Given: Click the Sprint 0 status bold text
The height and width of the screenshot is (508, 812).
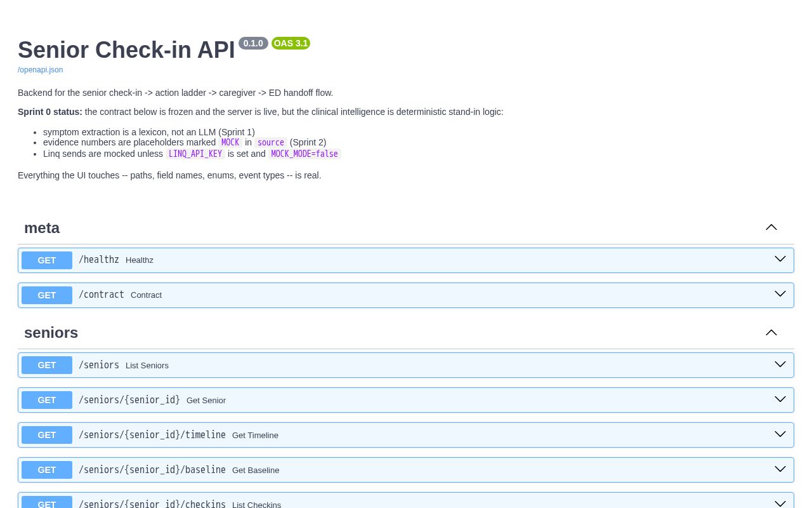Looking at the screenshot, I should click(x=50, y=112).
